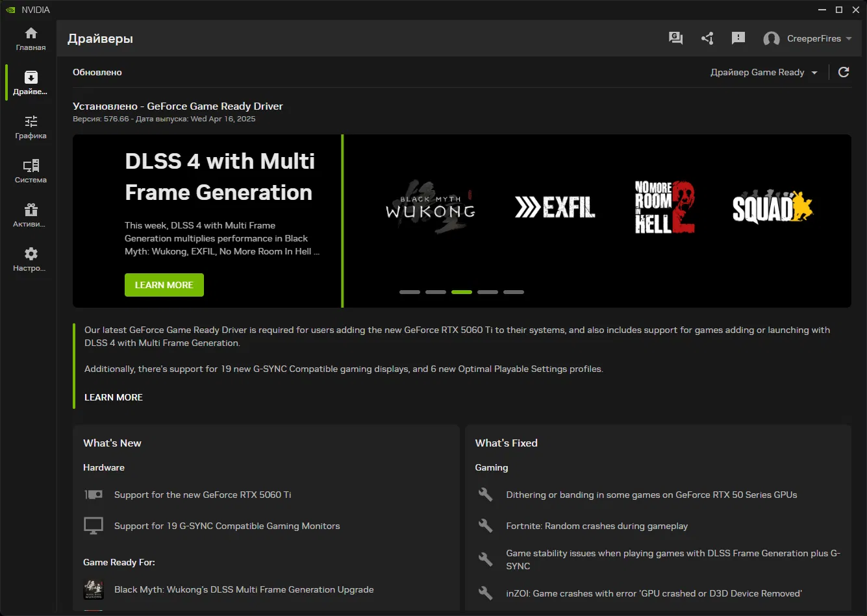The height and width of the screenshot is (616, 867).
Task: Click the GPU card icon for RTX 5060 Ti
Action: click(94, 495)
